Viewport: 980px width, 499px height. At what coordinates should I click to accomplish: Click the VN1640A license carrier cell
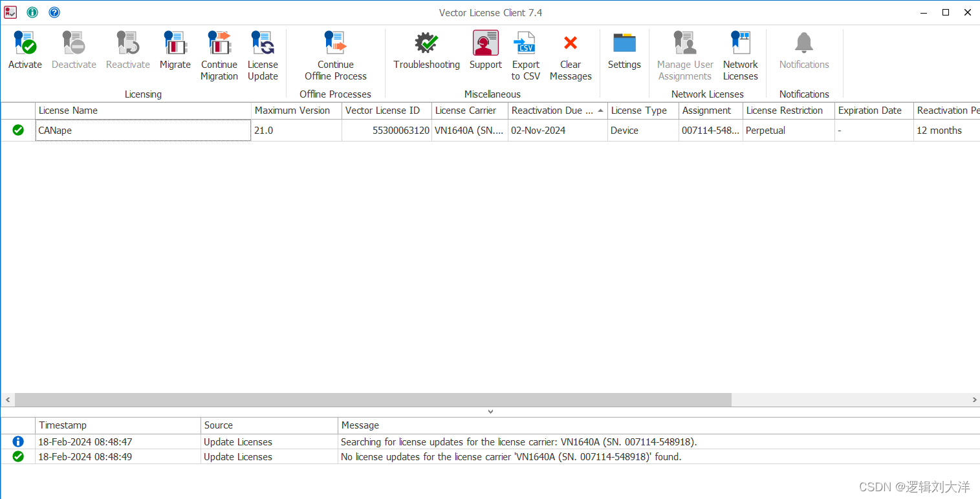tap(470, 131)
